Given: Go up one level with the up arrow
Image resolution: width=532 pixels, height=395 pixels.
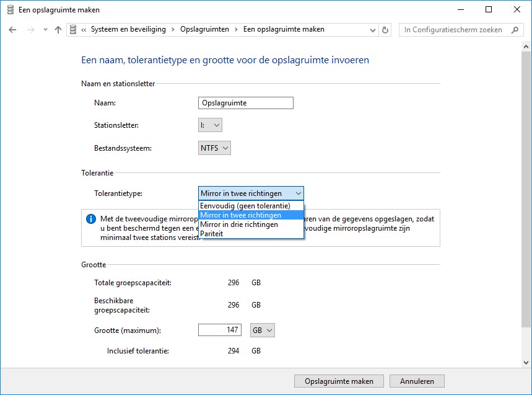Looking at the screenshot, I should (58, 30).
